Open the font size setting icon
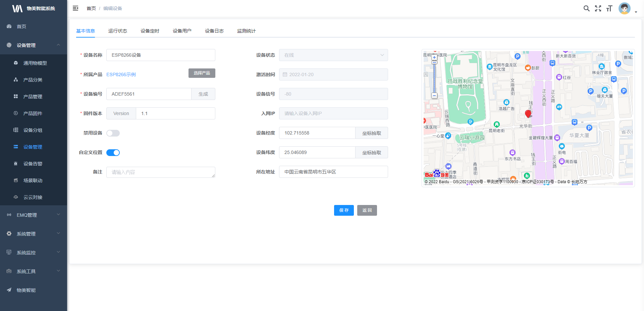The width and height of the screenshot is (644, 311). coord(609,8)
